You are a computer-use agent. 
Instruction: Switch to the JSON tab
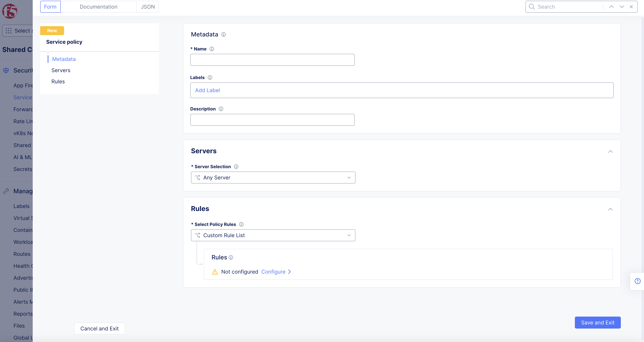[x=148, y=7]
